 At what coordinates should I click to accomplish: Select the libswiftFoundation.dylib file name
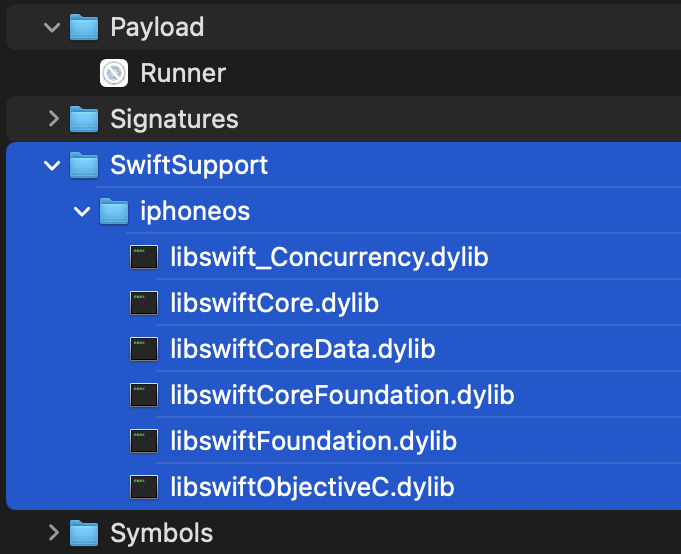[314, 441]
